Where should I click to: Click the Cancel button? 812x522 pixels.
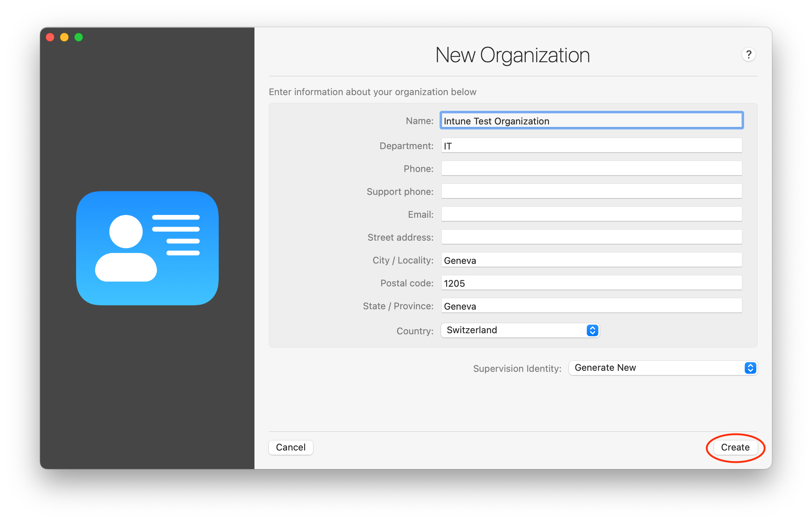click(x=291, y=447)
